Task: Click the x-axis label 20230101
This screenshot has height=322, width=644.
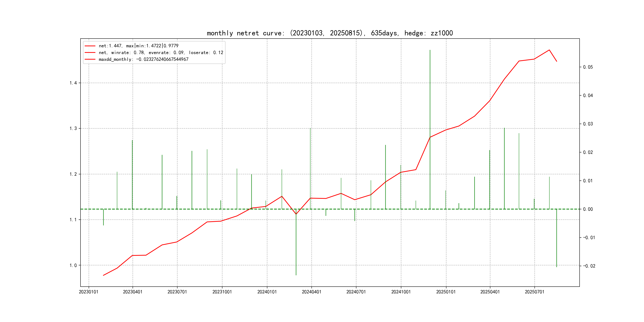Action: (x=88, y=292)
